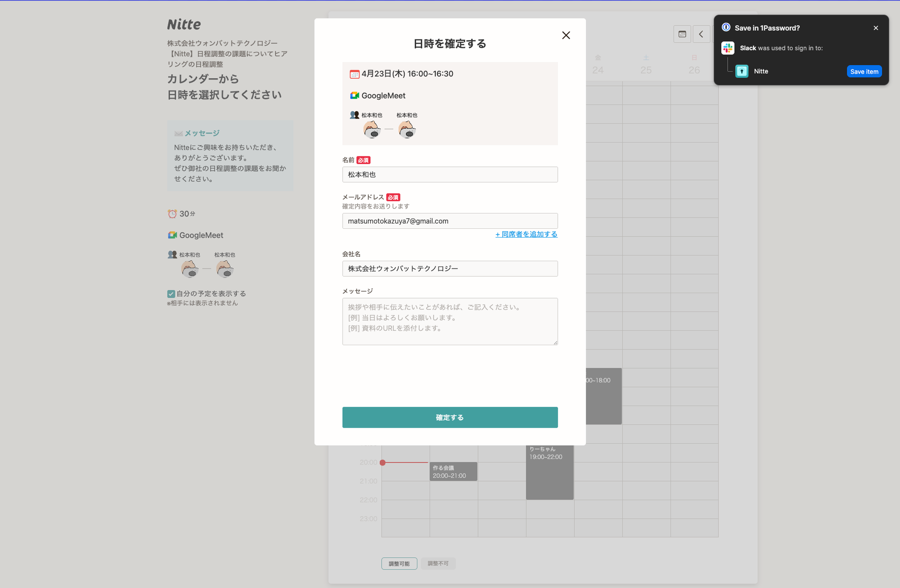Focus the 名前 input field
Screen dimensions: 900x588
[x=450, y=175]
